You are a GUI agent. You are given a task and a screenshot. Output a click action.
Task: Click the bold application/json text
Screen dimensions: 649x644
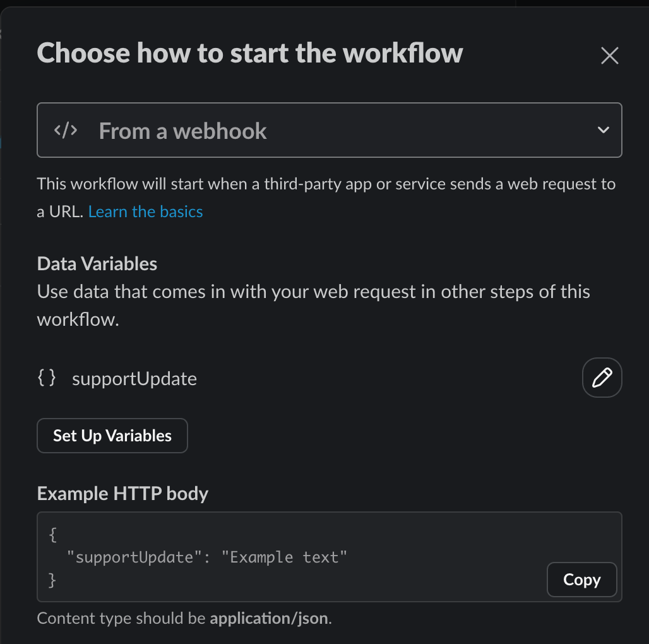click(x=269, y=618)
